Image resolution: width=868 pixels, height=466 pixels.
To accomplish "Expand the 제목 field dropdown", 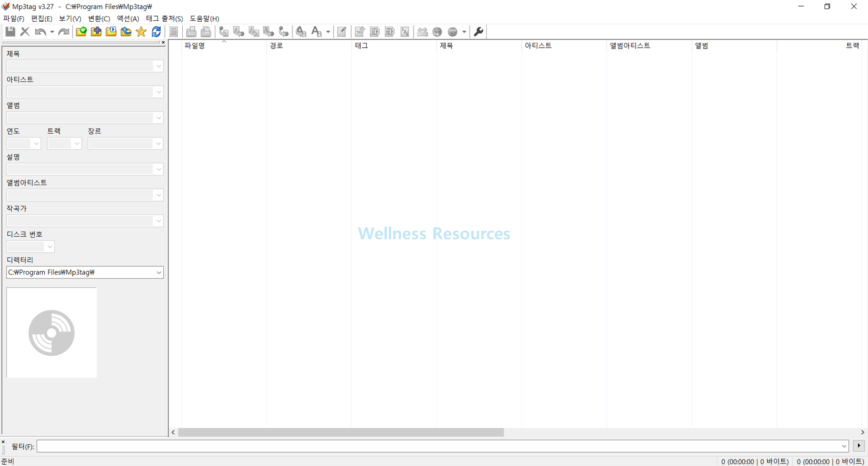I will pos(158,66).
